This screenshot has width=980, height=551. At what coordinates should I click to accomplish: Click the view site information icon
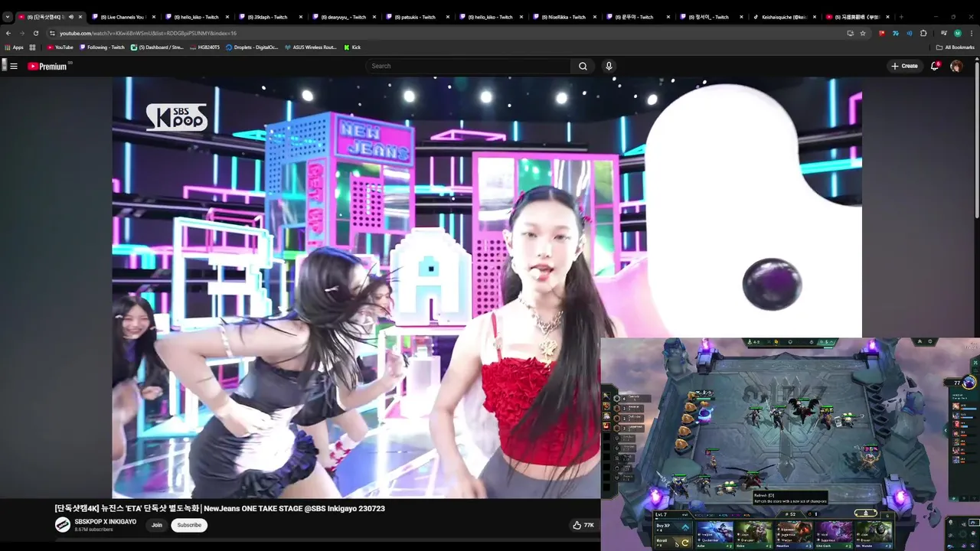click(x=52, y=33)
